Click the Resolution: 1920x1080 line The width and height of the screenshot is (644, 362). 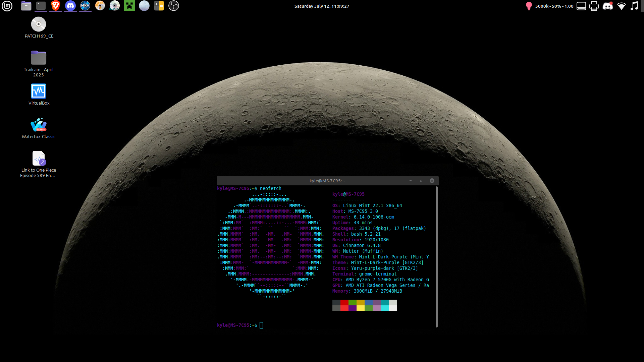coord(361,240)
